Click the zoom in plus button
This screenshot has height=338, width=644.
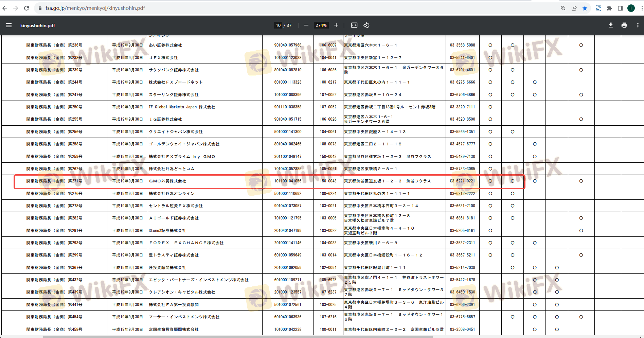click(336, 25)
